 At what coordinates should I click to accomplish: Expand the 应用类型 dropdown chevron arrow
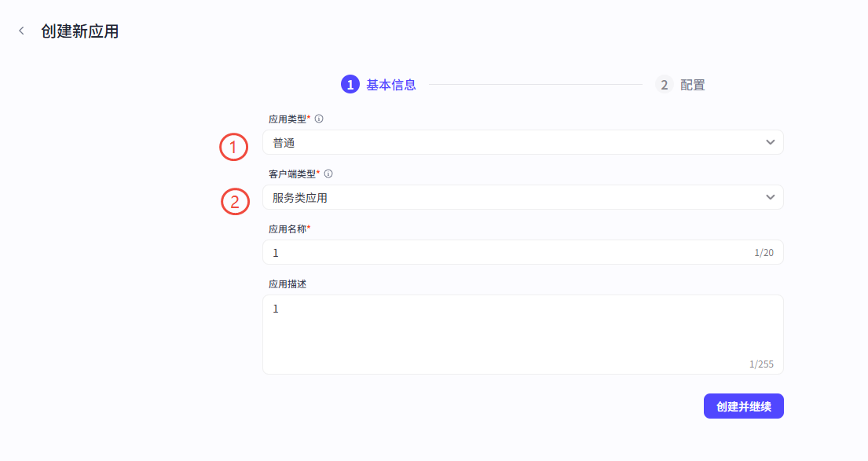point(770,142)
